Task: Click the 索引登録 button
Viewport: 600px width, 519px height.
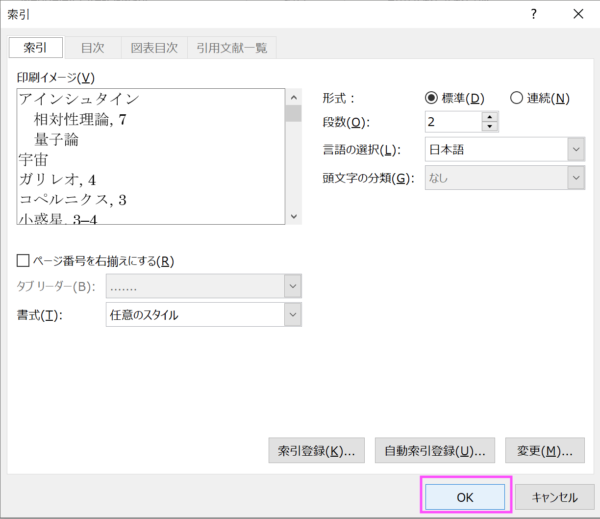Action: [x=316, y=451]
